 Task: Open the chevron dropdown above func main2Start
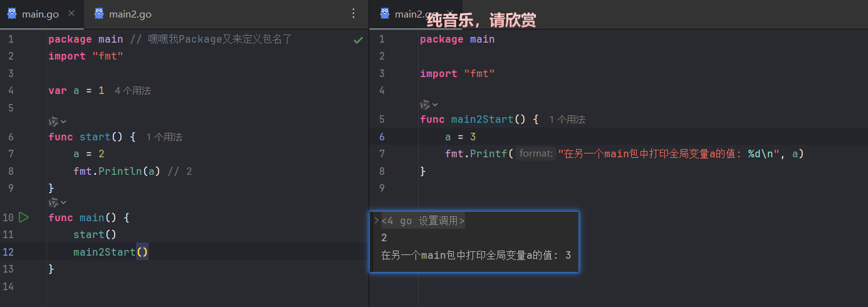pos(435,105)
